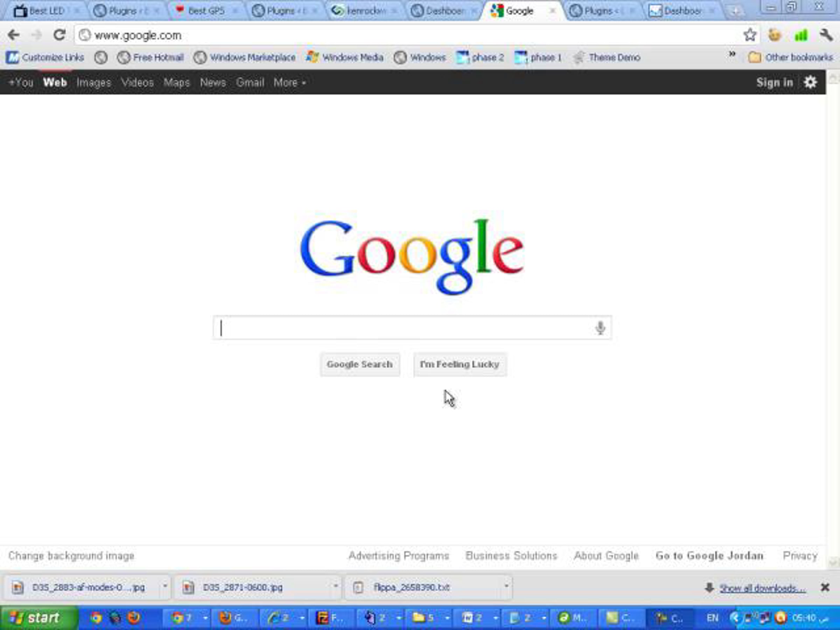This screenshot has height=630, width=840.
Task: Click the green signal bars extension icon
Action: tap(801, 35)
